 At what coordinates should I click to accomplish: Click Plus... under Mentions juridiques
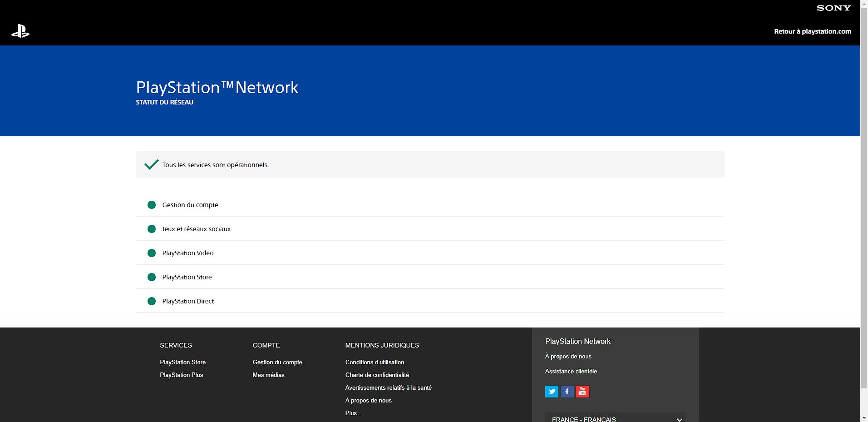[x=353, y=413]
